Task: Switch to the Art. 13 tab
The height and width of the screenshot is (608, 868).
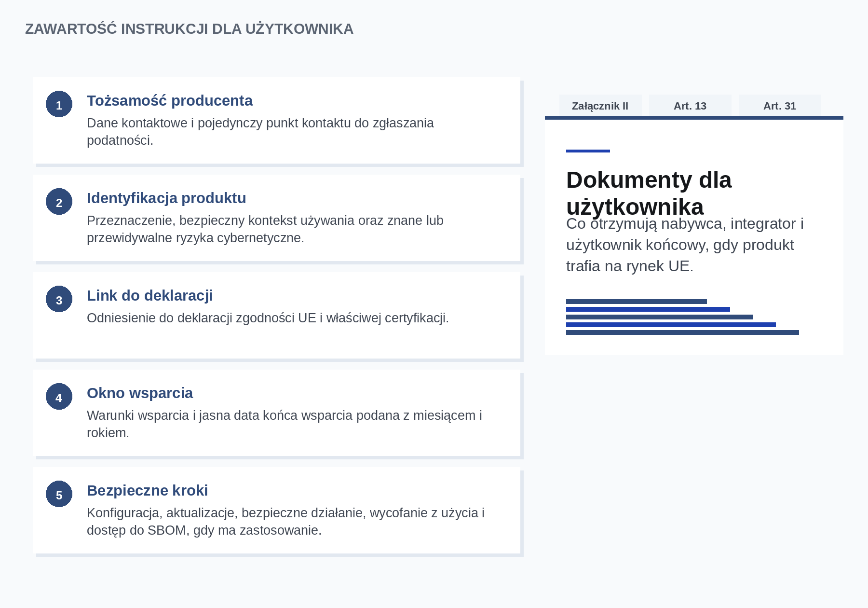Action: pyautogui.click(x=690, y=106)
